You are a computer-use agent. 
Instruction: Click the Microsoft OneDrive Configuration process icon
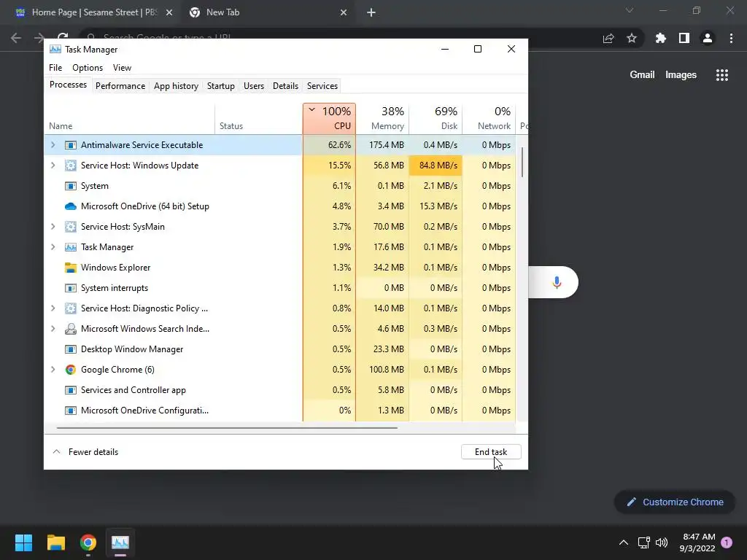pos(71,411)
